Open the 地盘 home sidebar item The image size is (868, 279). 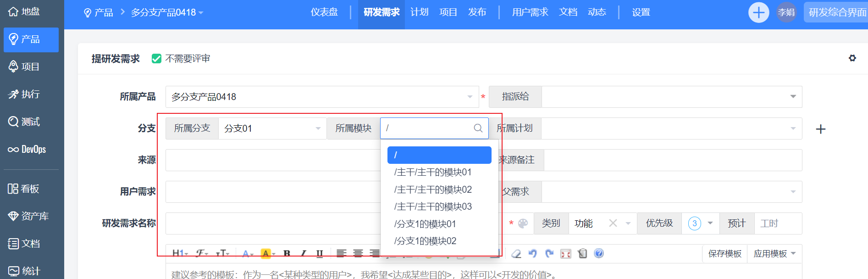24,11
